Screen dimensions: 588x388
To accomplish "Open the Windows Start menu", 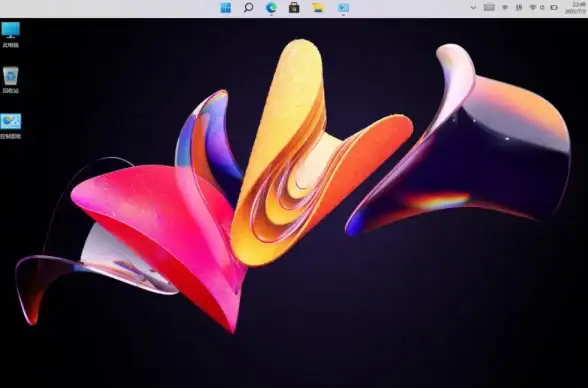I will 225,7.
